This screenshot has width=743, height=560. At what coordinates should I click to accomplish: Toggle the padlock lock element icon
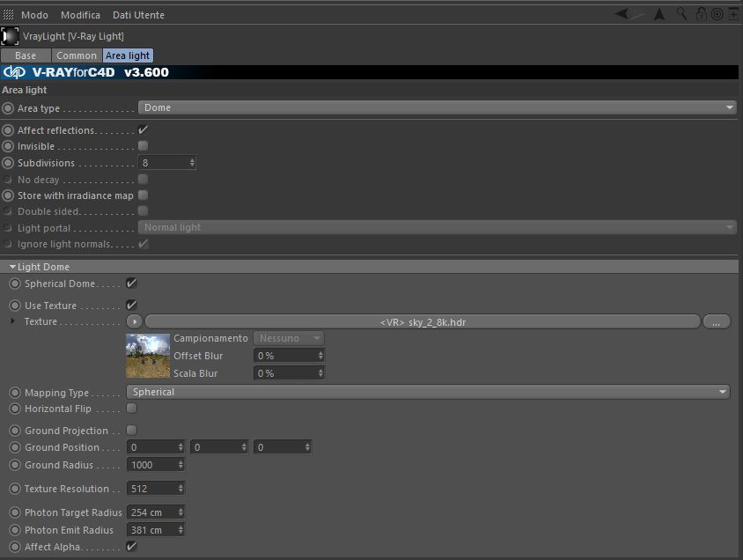(x=701, y=14)
